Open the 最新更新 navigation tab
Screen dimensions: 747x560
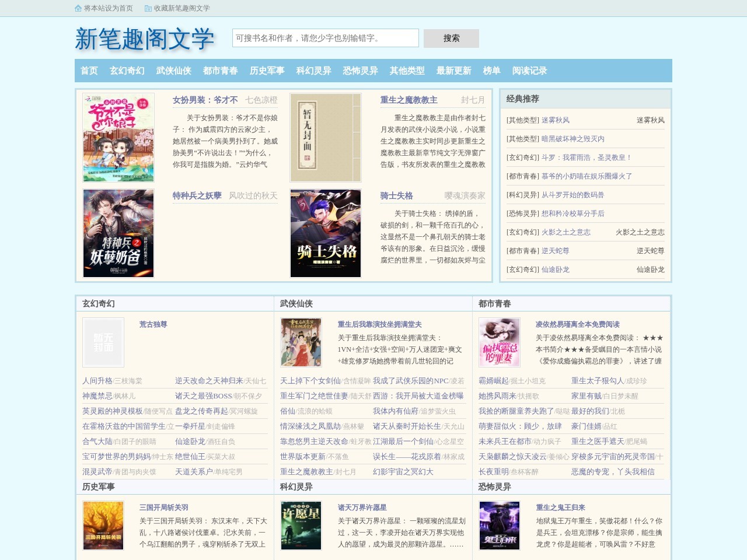pos(454,71)
